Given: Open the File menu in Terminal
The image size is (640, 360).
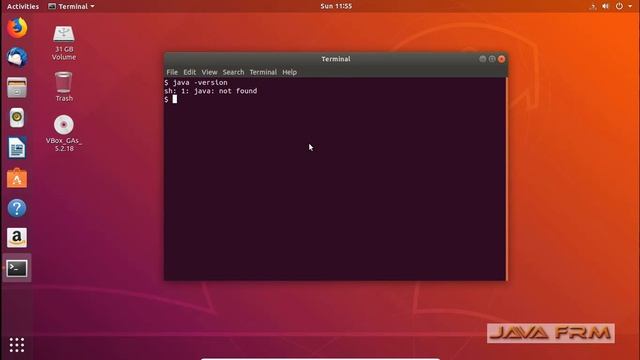Looking at the screenshot, I should pyautogui.click(x=172, y=72).
